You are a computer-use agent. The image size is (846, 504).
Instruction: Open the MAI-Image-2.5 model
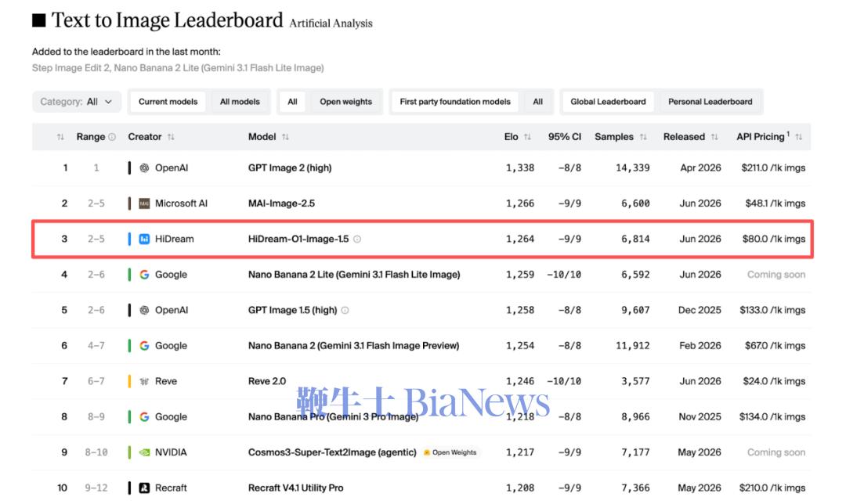[281, 203]
